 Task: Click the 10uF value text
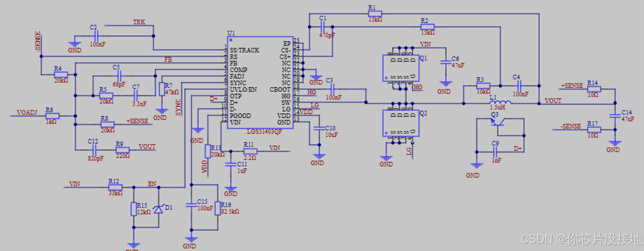click(331, 135)
